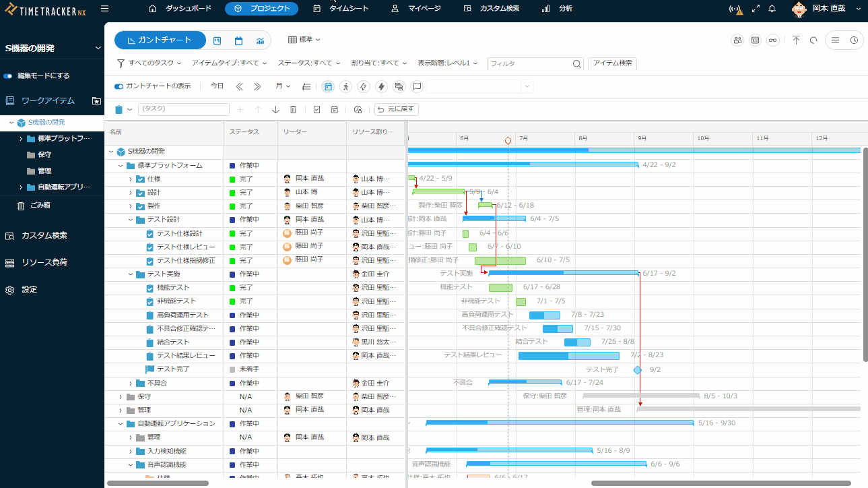Click the refresh icon in the top-right toolbar
The height and width of the screenshot is (488, 868).
[x=813, y=40]
